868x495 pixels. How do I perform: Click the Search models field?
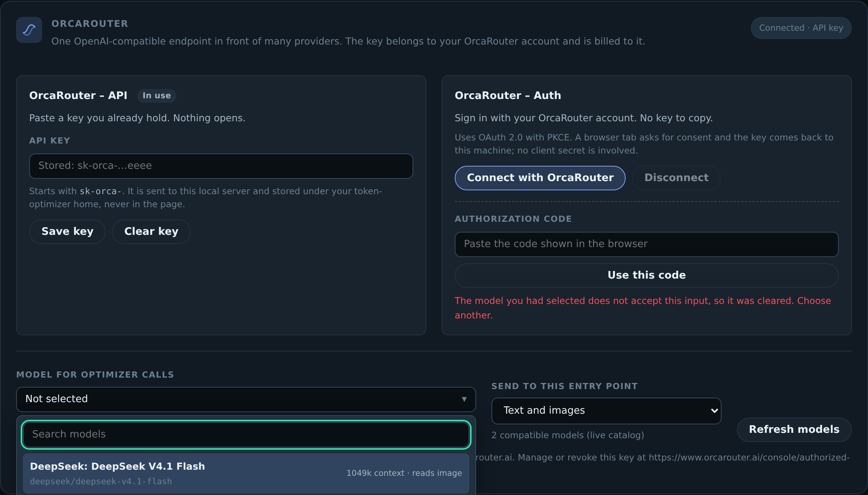coord(246,434)
